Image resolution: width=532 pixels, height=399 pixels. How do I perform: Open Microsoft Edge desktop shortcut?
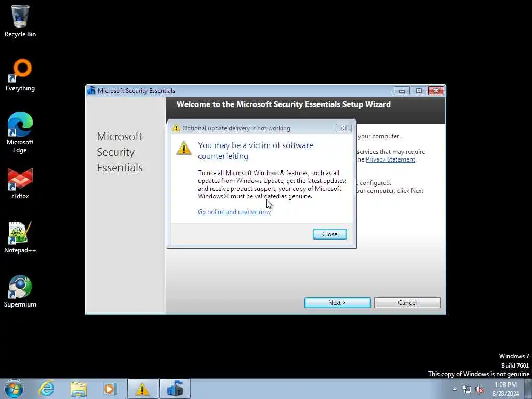[20, 132]
